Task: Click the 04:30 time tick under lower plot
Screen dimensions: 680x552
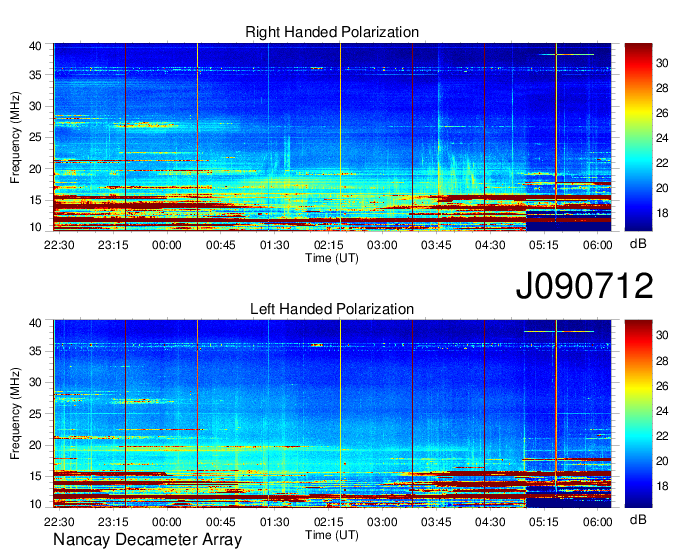Action: [x=490, y=522]
